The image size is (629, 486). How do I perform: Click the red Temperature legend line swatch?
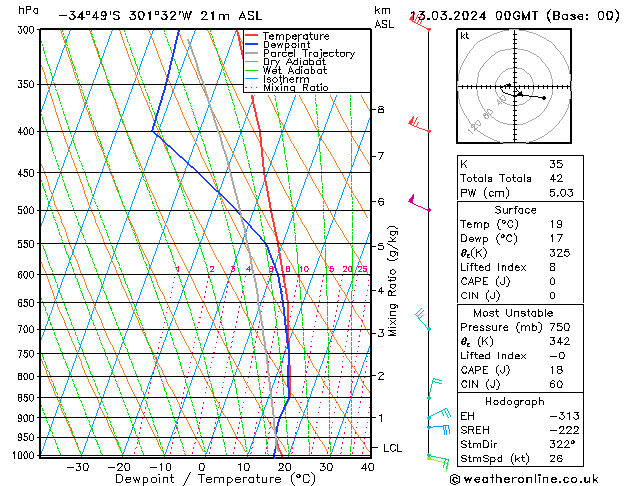tap(251, 36)
